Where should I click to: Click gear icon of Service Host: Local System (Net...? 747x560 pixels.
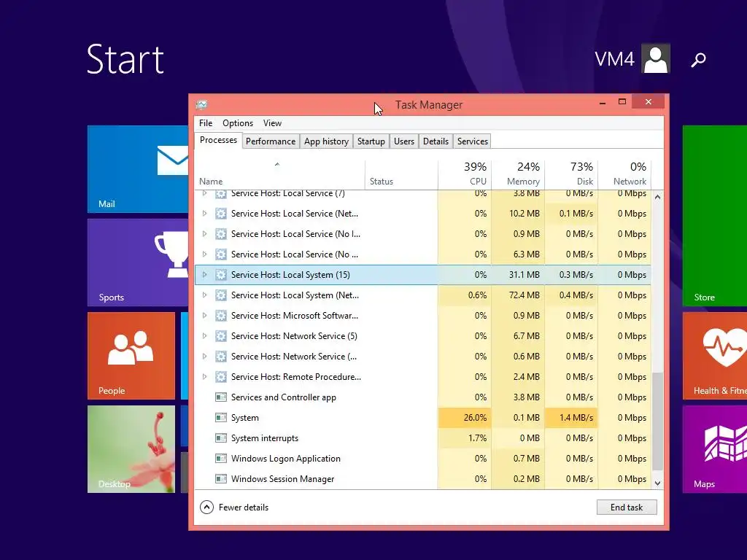click(220, 295)
